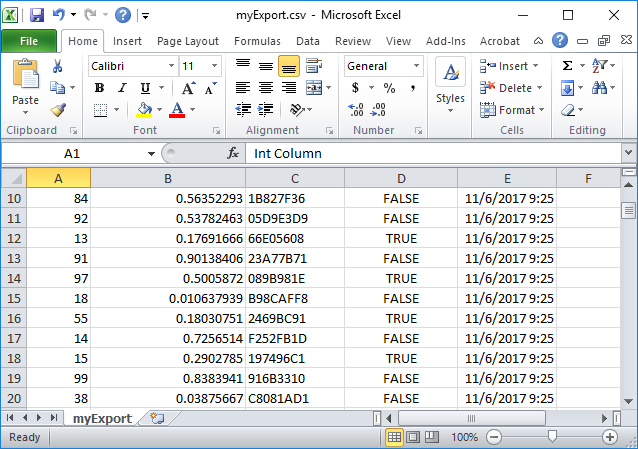The width and height of the screenshot is (638, 449).
Task: Click Decrease Font Size button
Action: (210, 88)
